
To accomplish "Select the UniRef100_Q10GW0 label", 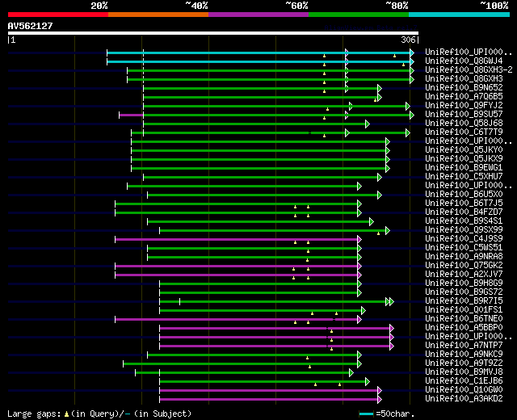I will (464, 390).
